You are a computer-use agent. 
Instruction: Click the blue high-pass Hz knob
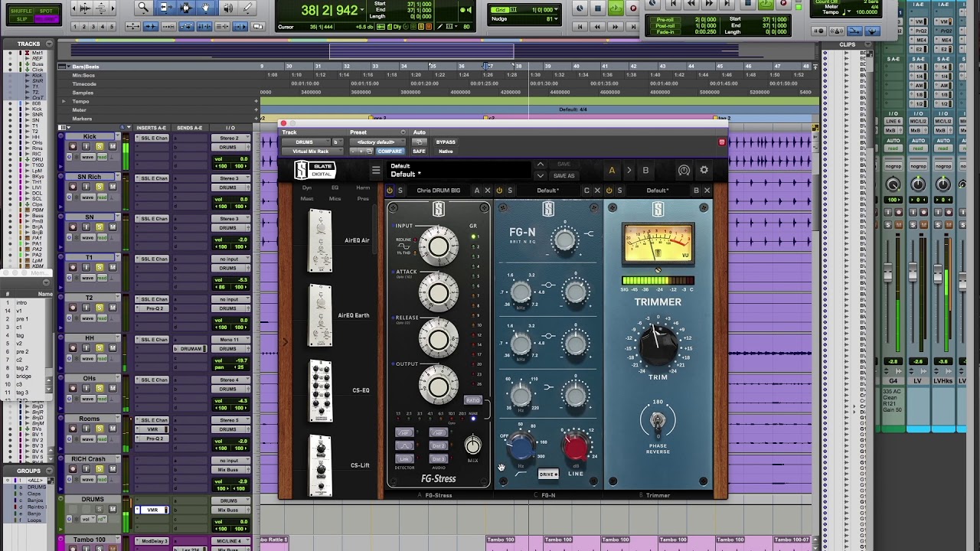(x=521, y=447)
